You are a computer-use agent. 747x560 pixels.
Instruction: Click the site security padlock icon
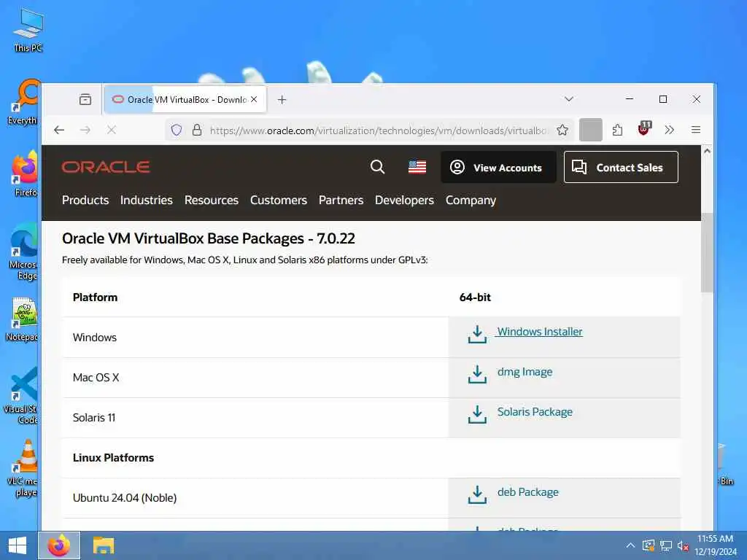[x=197, y=130]
